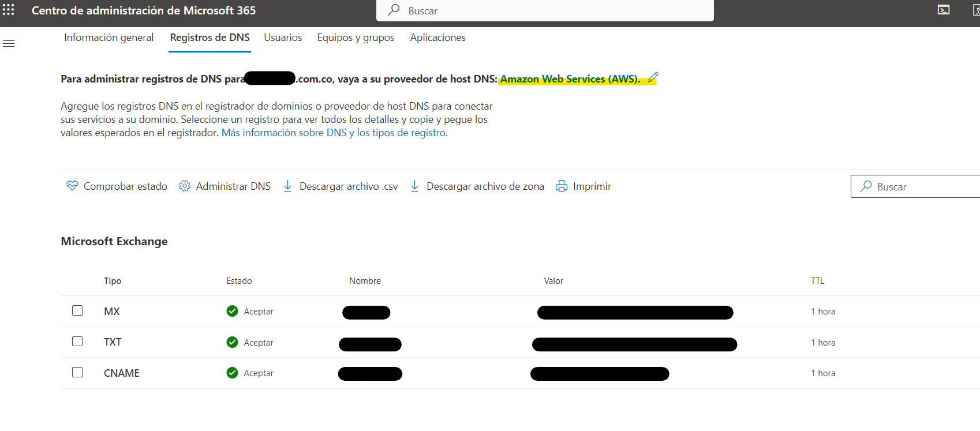Check the MX record checkbox
The image size is (980, 431).
[77, 310]
